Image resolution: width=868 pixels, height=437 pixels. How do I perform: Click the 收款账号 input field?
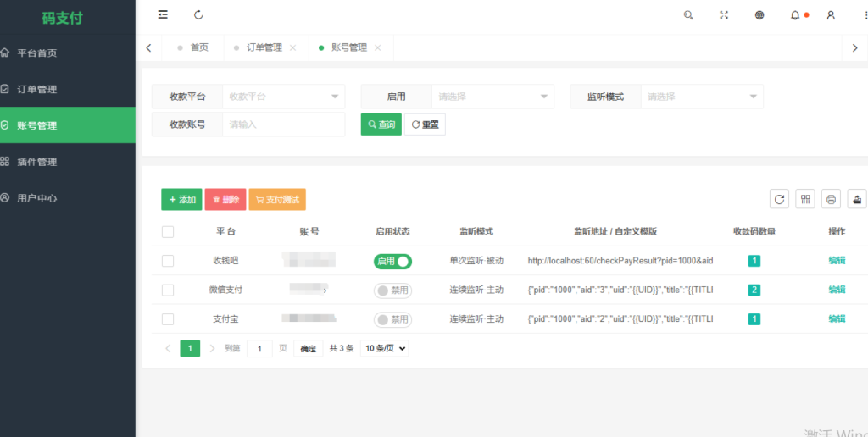pyautogui.click(x=283, y=124)
